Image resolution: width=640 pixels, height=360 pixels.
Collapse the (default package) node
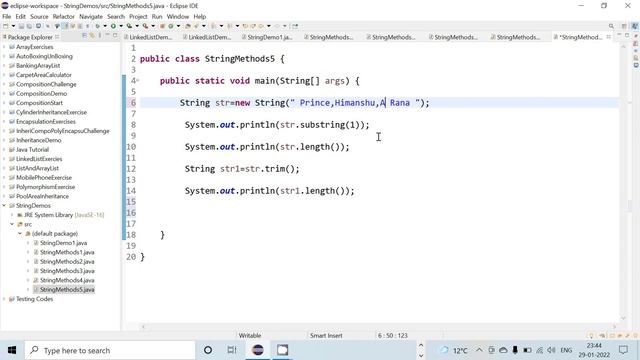click(20, 234)
